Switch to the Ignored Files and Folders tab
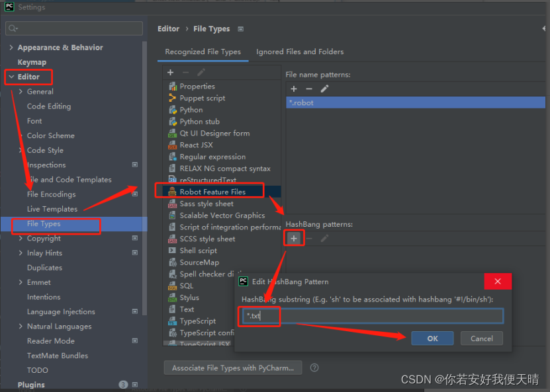The height and width of the screenshot is (392, 550). 300,51
